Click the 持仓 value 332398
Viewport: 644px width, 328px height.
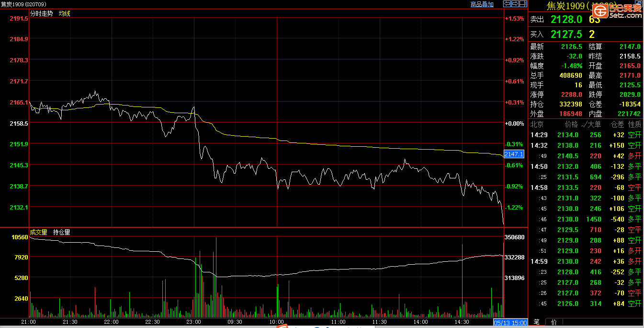pos(570,104)
